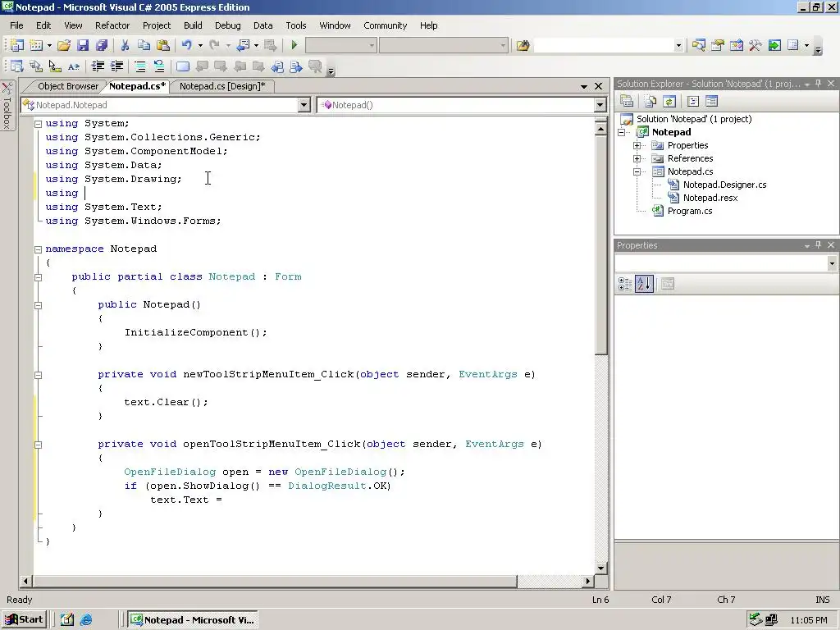This screenshot has height=630, width=840.
Task: Click Solution Explorer's Show All Files icon
Action: [651, 101]
